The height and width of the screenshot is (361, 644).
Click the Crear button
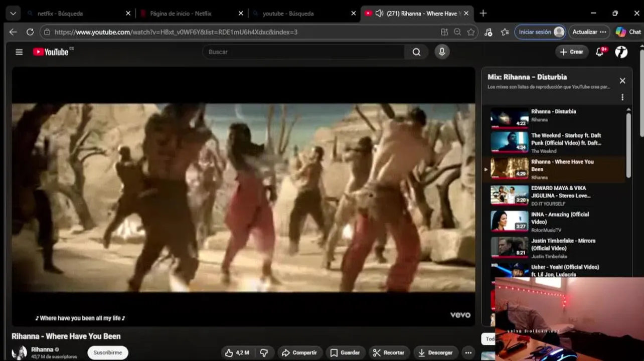pos(572,52)
